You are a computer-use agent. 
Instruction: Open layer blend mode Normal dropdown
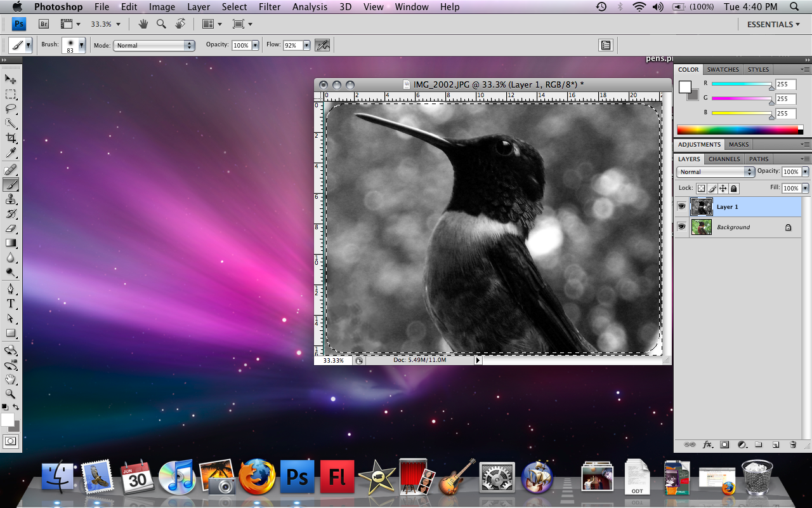pyautogui.click(x=716, y=172)
